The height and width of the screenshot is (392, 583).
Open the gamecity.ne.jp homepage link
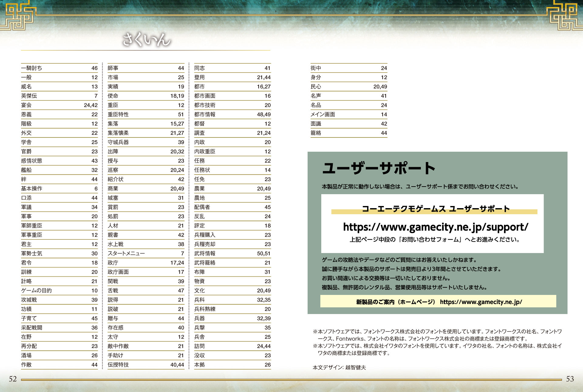(x=481, y=302)
